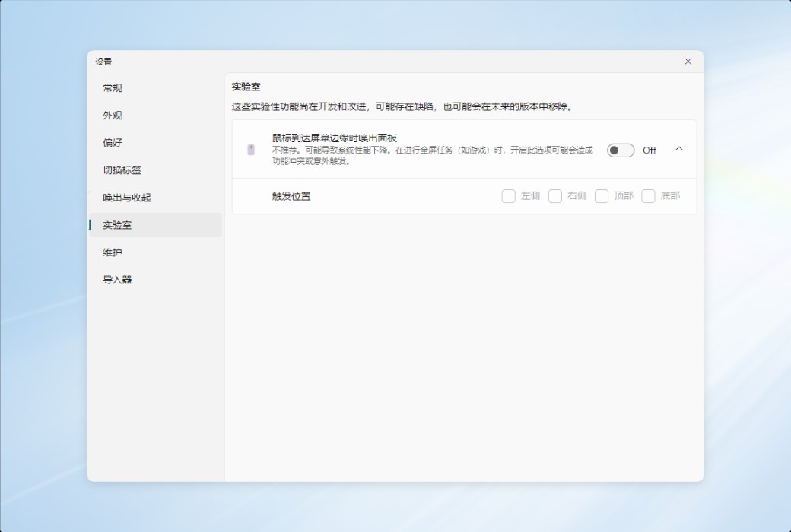Go to the 偏好 settings page

click(155, 143)
